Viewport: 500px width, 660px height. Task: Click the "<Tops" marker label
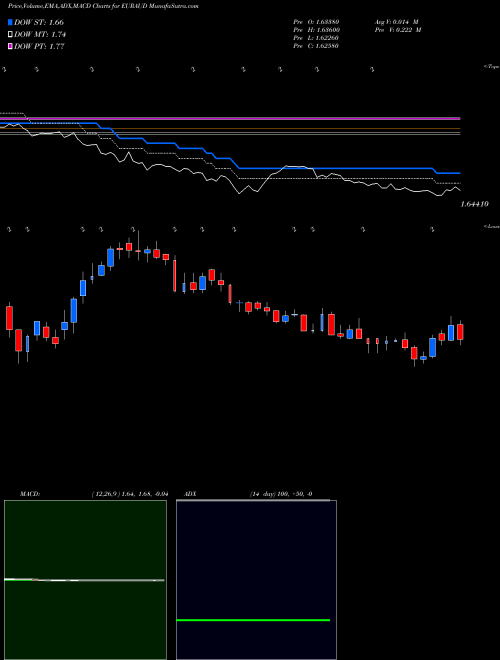point(492,67)
